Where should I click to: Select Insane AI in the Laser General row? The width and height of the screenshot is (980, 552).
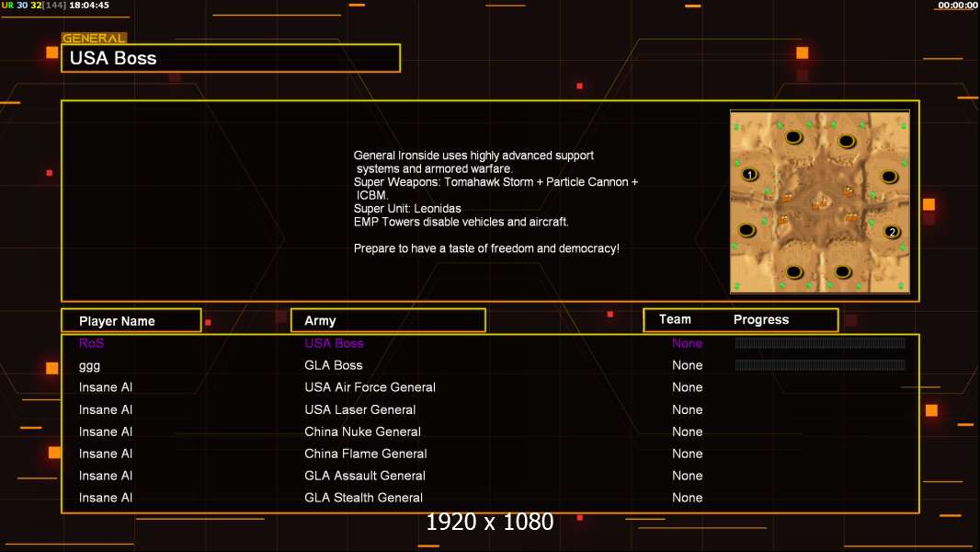[106, 409]
